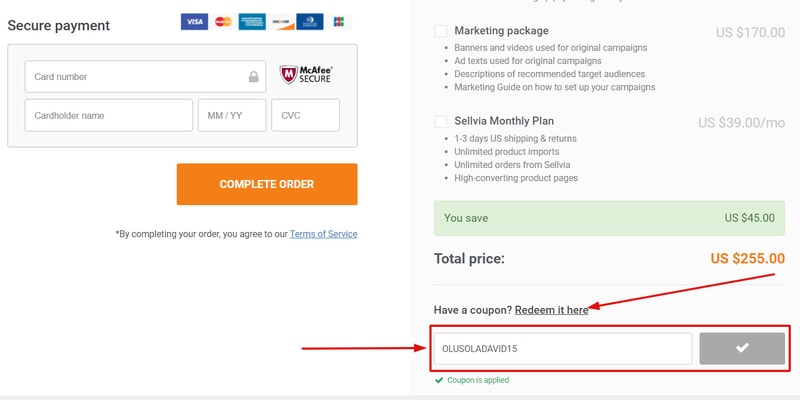Image resolution: width=800 pixels, height=400 pixels.
Task: Click into the Cardholder name field
Action: [x=108, y=115]
